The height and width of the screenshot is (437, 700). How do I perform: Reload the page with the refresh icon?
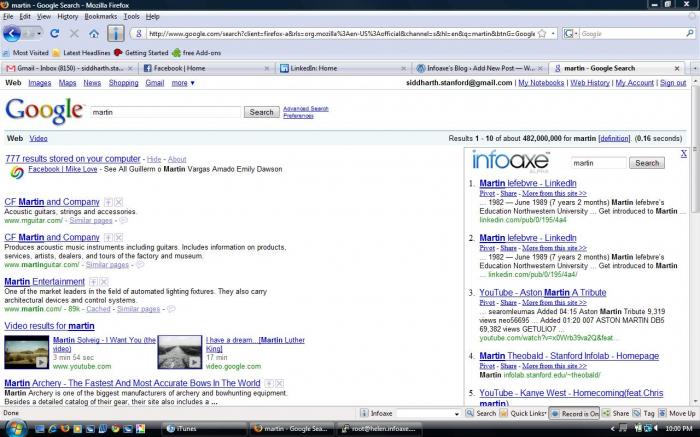(55, 33)
